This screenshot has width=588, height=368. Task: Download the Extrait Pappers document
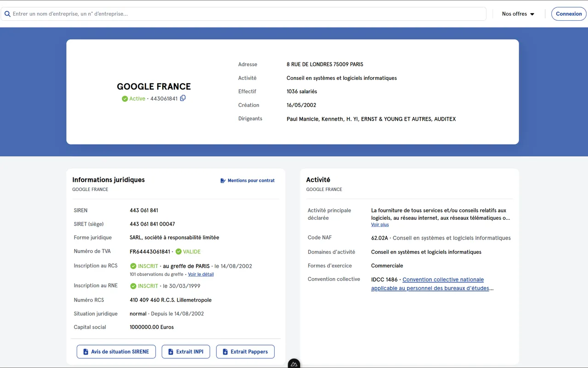coord(245,351)
